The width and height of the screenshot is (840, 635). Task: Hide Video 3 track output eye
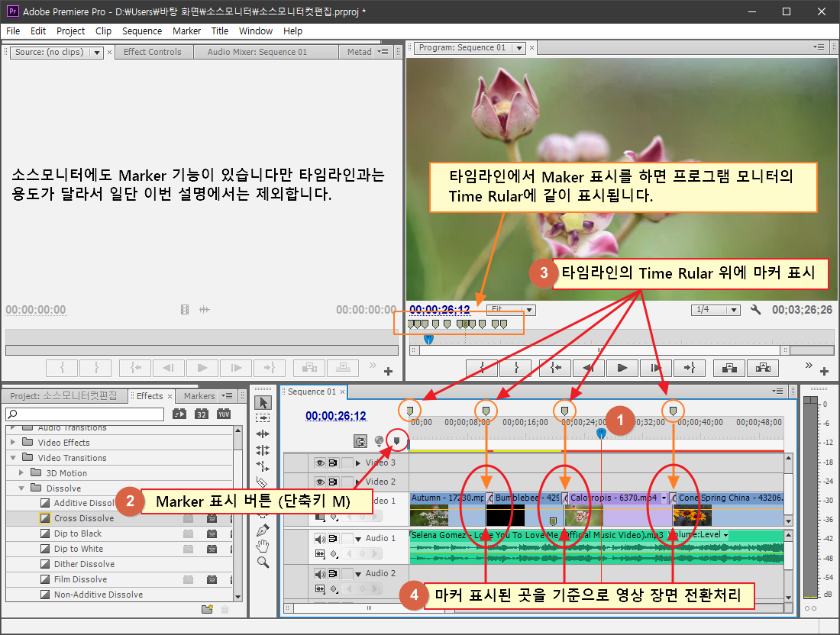[x=320, y=463]
